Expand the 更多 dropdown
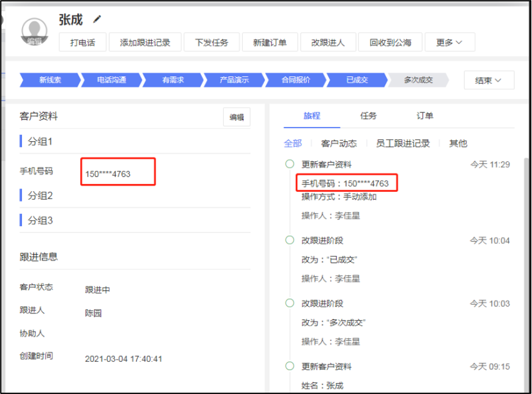This screenshot has width=532, height=394. (449, 42)
